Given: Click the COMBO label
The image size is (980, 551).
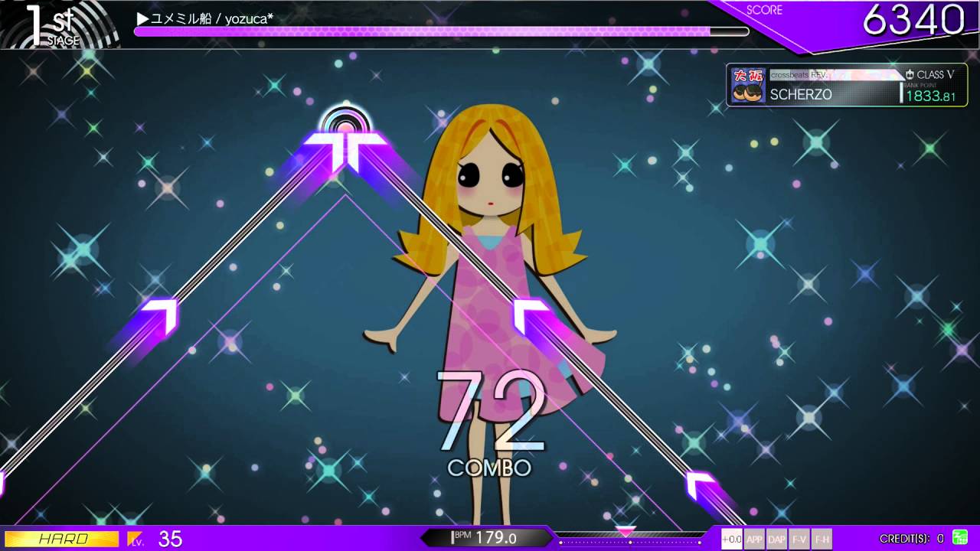Looking at the screenshot, I should [x=489, y=468].
